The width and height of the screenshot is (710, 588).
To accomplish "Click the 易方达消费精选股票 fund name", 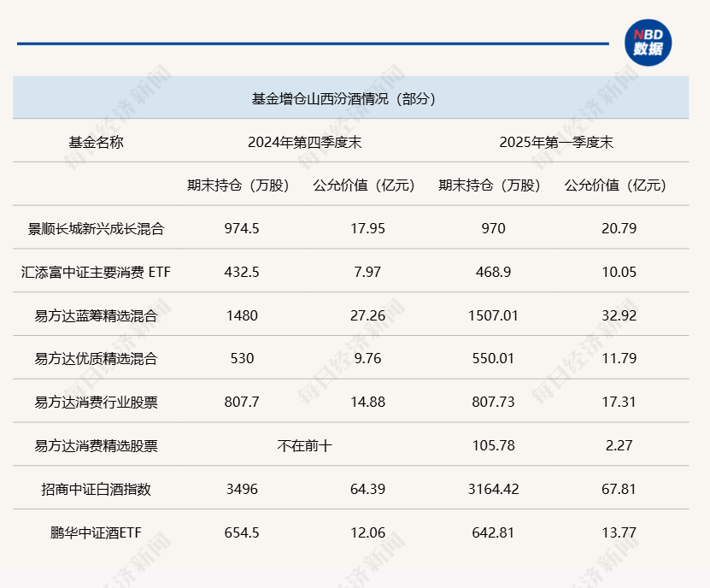I will point(96,445).
